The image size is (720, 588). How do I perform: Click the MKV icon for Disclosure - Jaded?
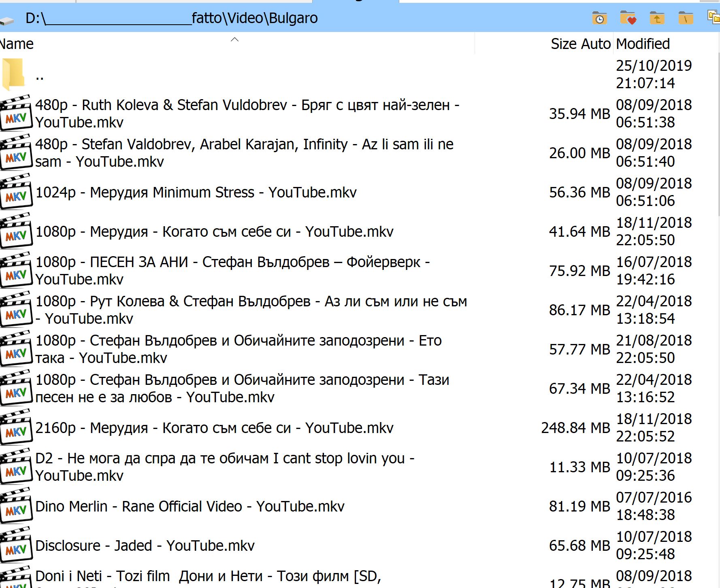16,546
